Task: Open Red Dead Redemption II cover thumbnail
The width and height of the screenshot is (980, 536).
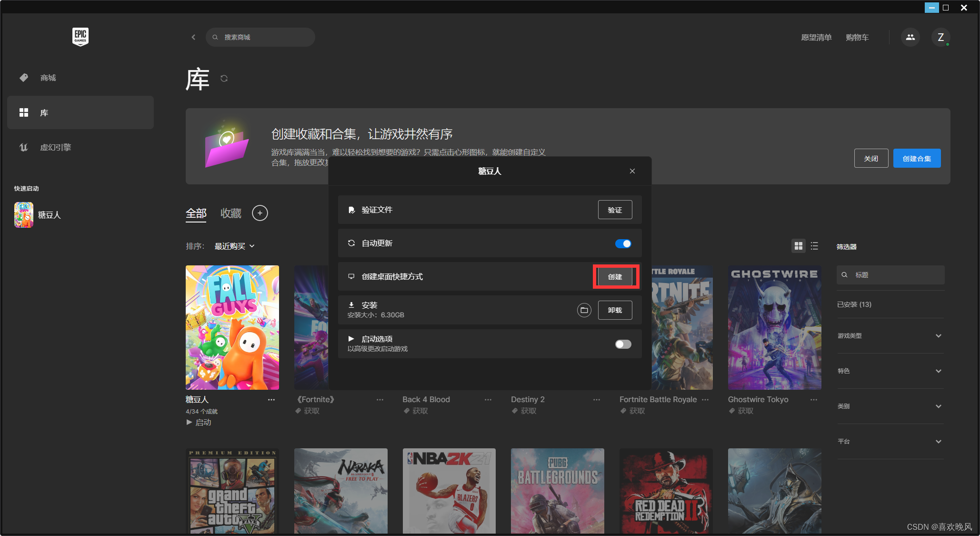Action: [x=666, y=491]
